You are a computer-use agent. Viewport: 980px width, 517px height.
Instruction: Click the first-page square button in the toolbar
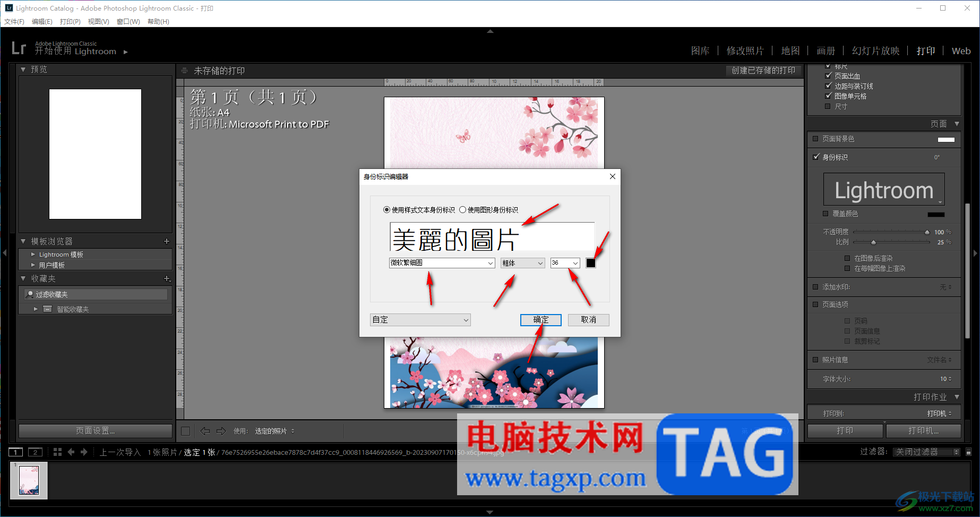[185, 431]
